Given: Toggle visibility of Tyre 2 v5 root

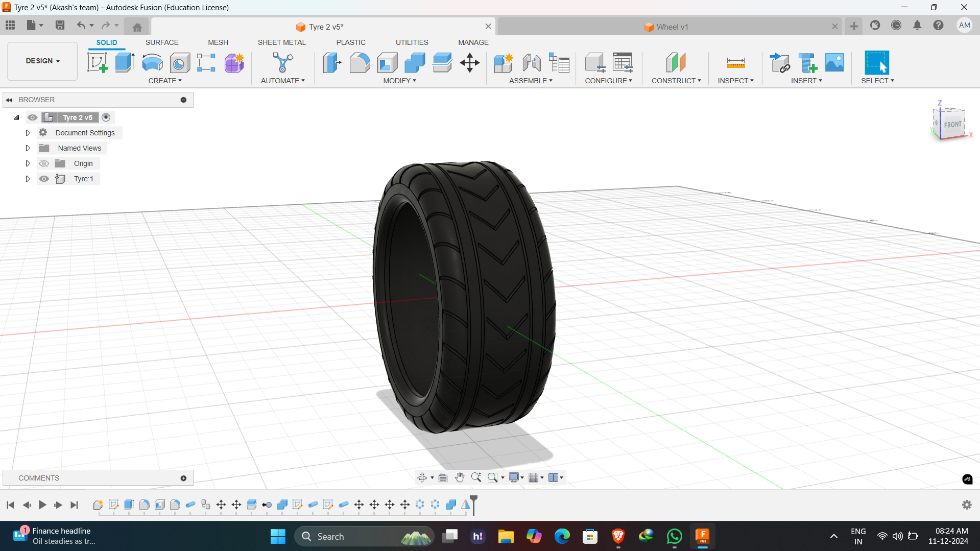Looking at the screenshot, I should 33,117.
